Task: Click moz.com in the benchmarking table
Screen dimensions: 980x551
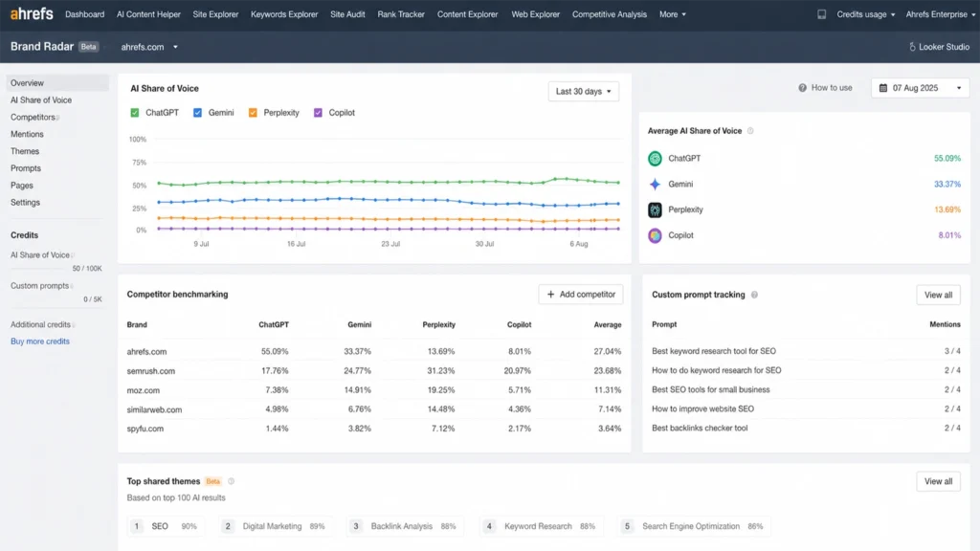Action: pos(144,390)
